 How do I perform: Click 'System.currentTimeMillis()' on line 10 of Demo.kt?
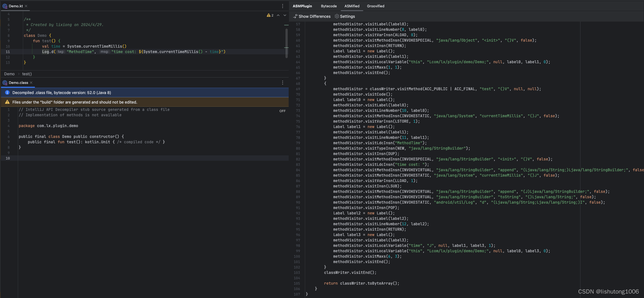[x=97, y=46]
